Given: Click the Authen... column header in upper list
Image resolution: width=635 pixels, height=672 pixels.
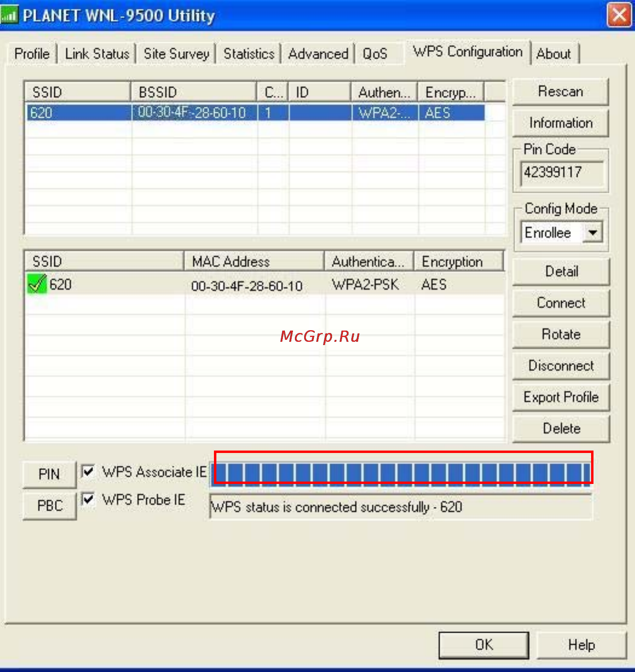Looking at the screenshot, I should pos(384,92).
